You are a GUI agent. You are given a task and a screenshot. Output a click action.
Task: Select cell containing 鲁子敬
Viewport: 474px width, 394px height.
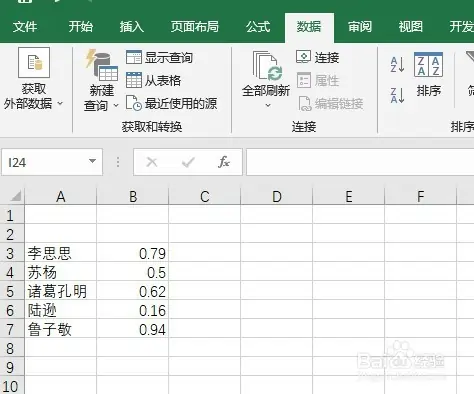[x=61, y=329]
